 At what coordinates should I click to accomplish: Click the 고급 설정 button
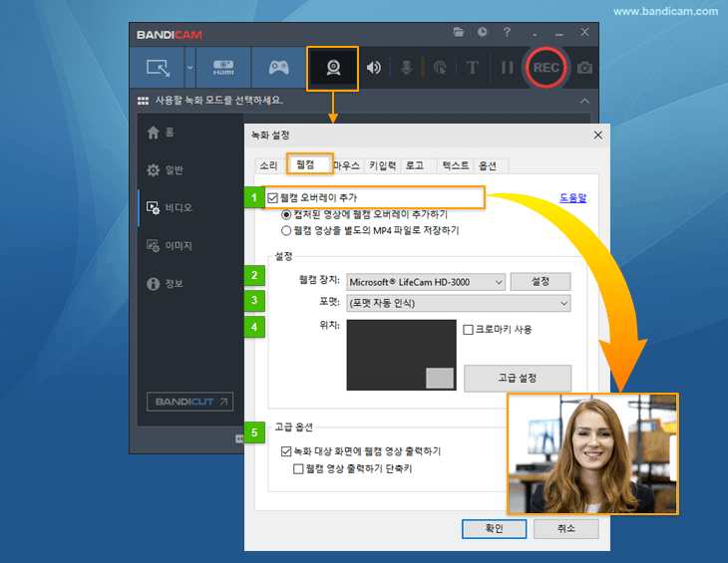(517, 378)
